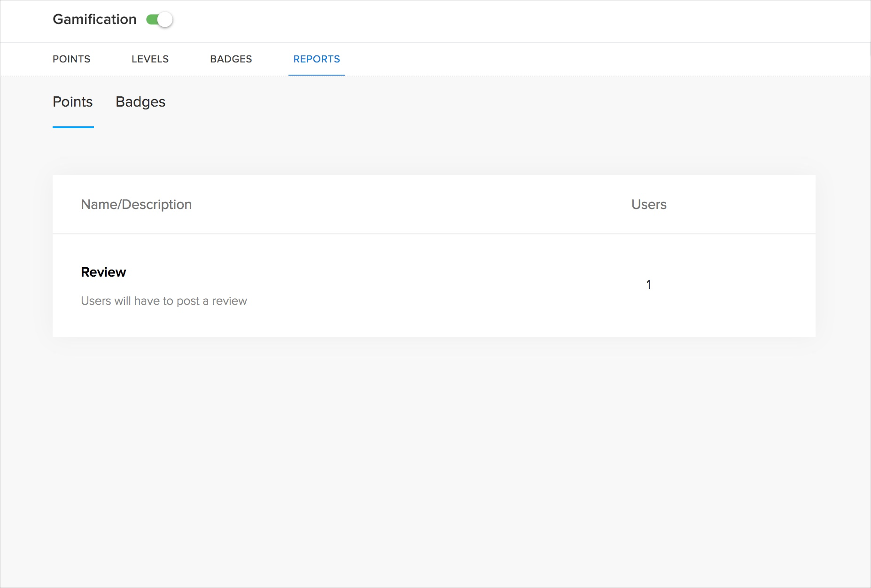871x588 pixels.
Task: Open the Review report entry title
Action: (103, 272)
